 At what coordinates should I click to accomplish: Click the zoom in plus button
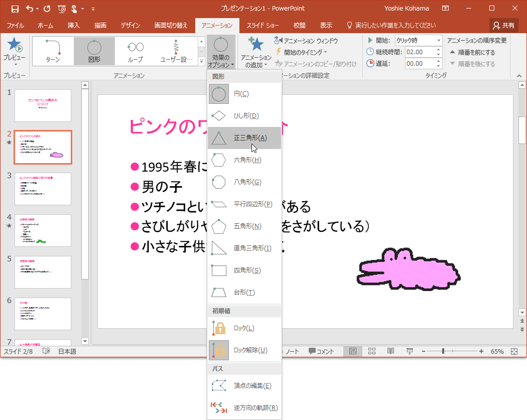tap(481, 351)
